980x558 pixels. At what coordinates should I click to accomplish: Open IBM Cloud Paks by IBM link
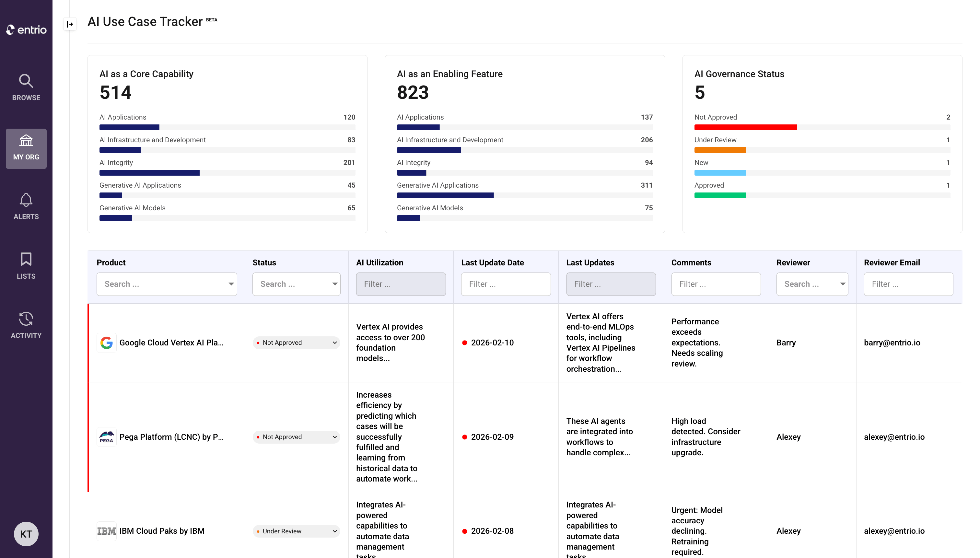point(162,531)
